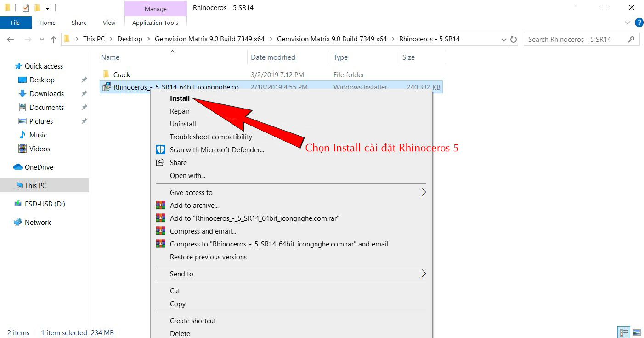
Task: Open the Application Tools tab
Action: pyautogui.click(x=155, y=23)
